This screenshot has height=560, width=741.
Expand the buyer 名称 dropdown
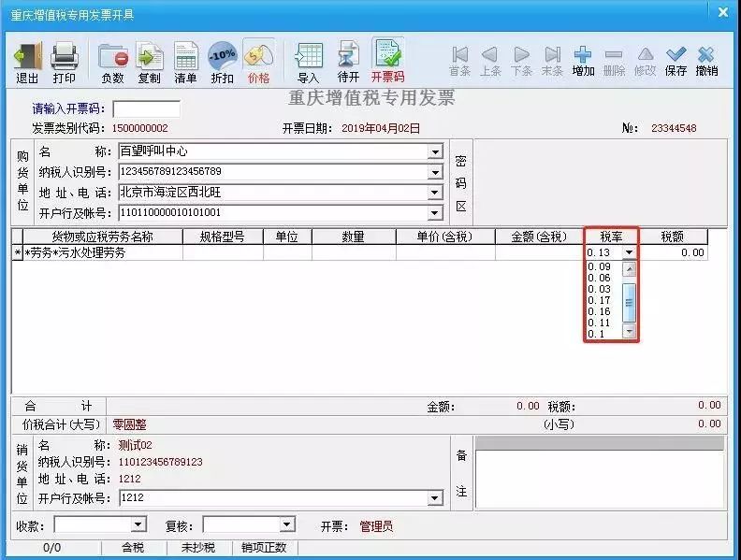click(x=435, y=151)
